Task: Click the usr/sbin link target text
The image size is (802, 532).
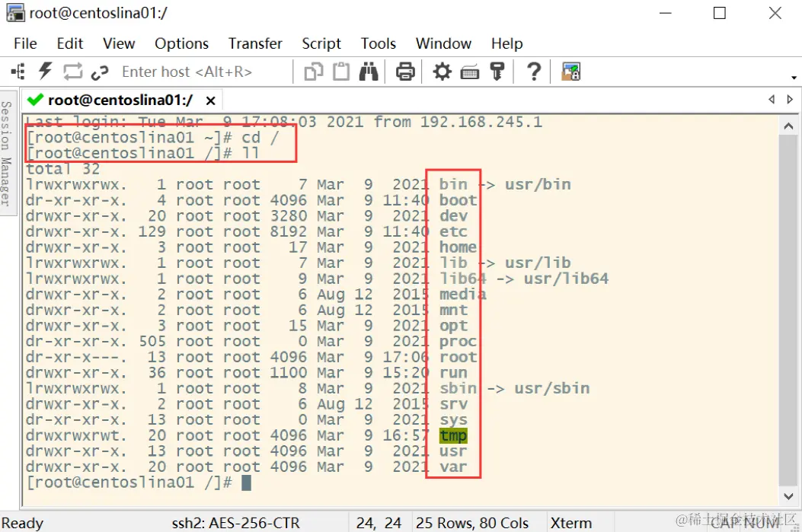Action: click(552, 389)
